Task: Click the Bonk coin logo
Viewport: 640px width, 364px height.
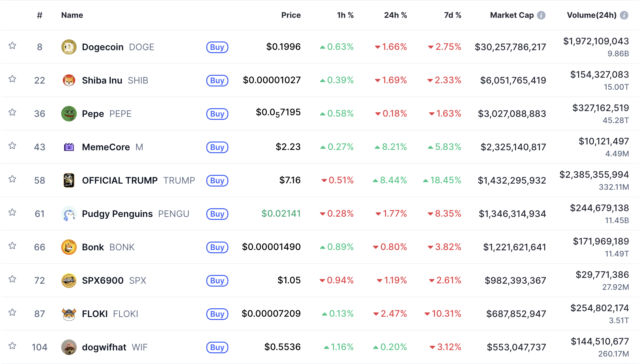Action: tap(69, 247)
